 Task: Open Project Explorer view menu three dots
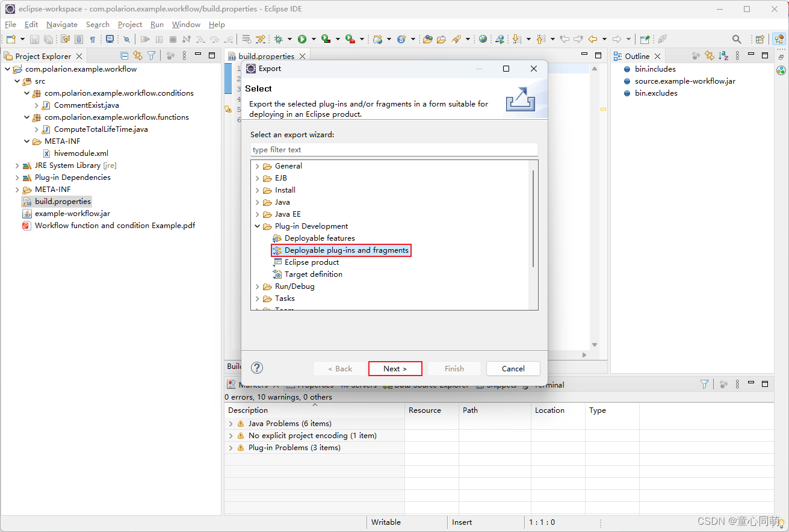pyautogui.click(x=184, y=55)
